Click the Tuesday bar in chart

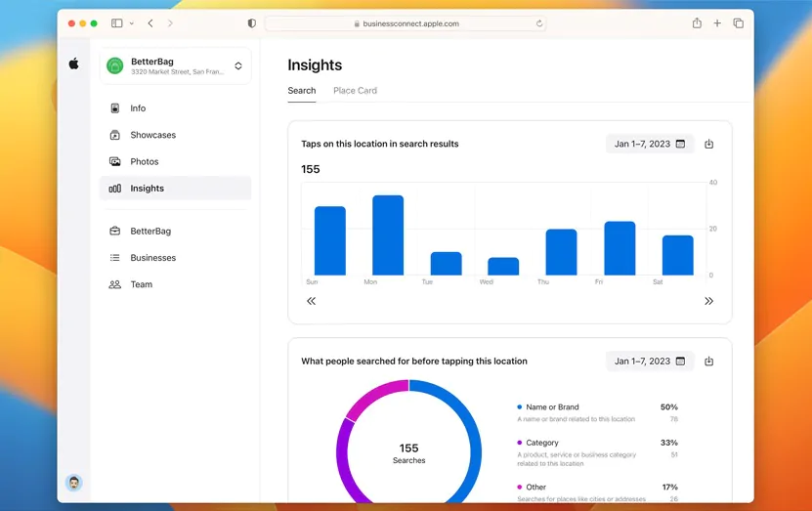pyautogui.click(x=446, y=264)
